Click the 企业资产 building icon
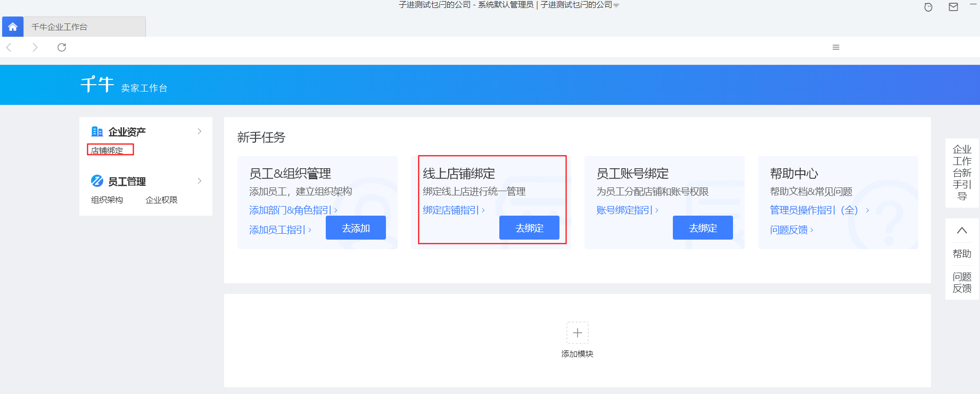This screenshot has height=394, width=980. point(97,132)
